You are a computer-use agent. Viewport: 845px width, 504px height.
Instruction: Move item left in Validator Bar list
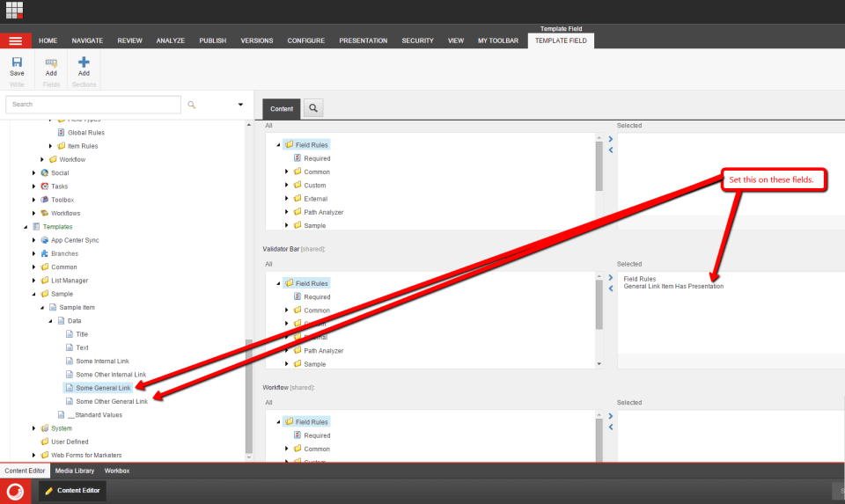tap(611, 289)
